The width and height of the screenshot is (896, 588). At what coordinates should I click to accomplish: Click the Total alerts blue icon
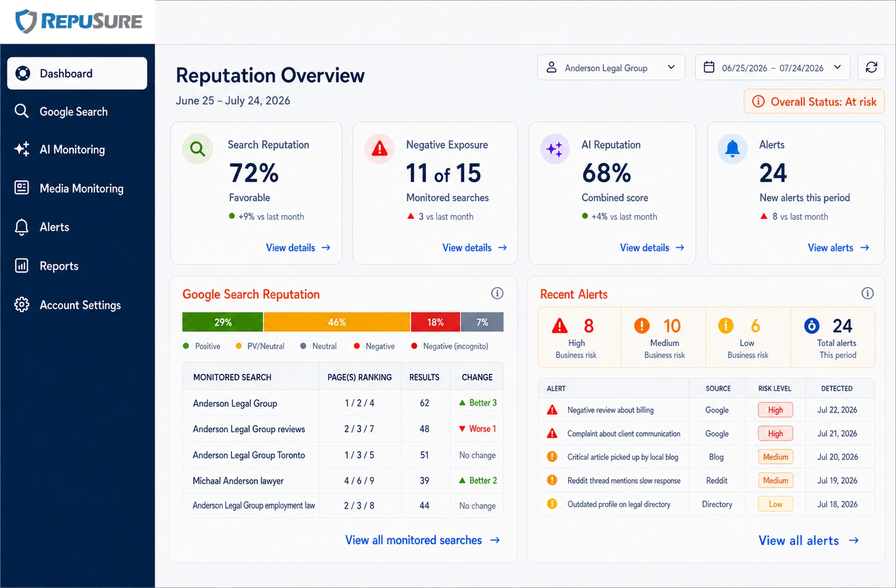pos(812,326)
